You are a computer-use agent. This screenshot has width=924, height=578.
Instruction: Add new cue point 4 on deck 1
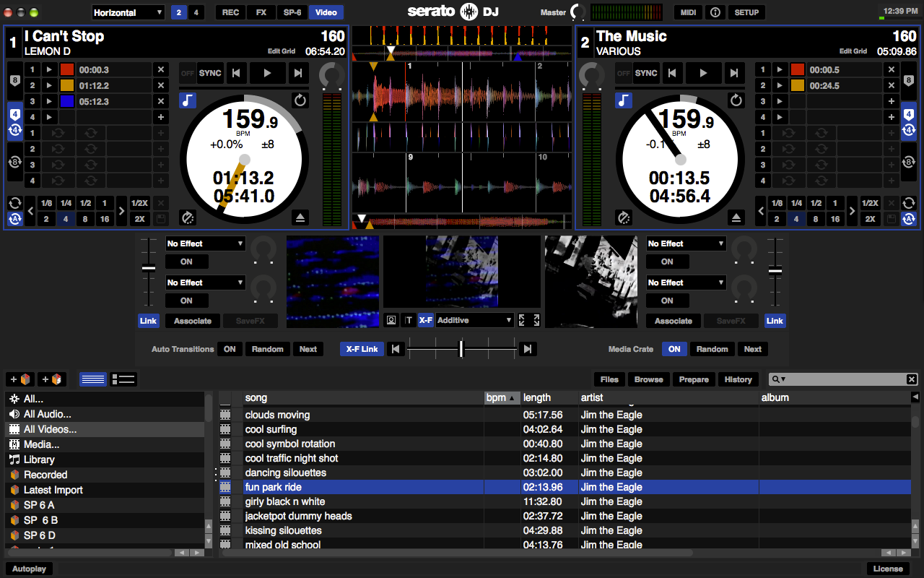pos(161,117)
